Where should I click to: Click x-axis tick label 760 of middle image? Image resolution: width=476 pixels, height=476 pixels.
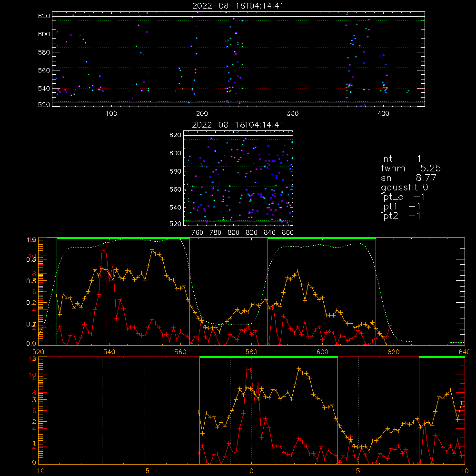(x=198, y=233)
